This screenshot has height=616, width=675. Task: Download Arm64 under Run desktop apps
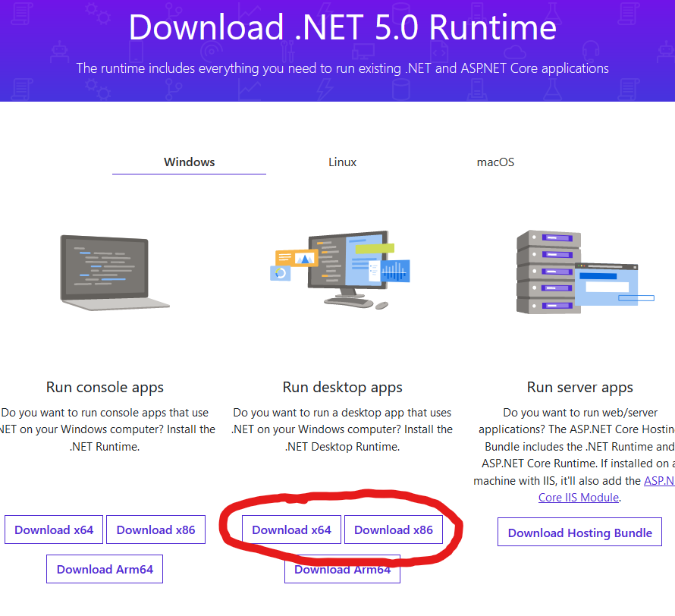tap(342, 569)
